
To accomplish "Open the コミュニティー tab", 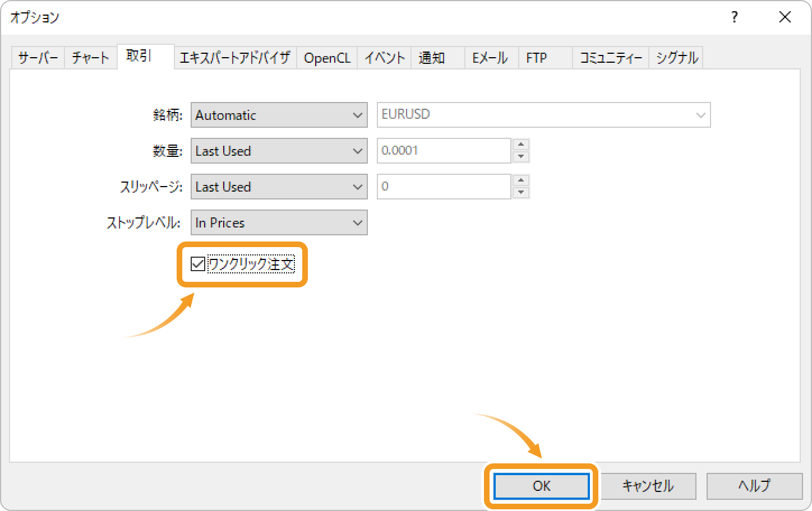I will (x=611, y=58).
